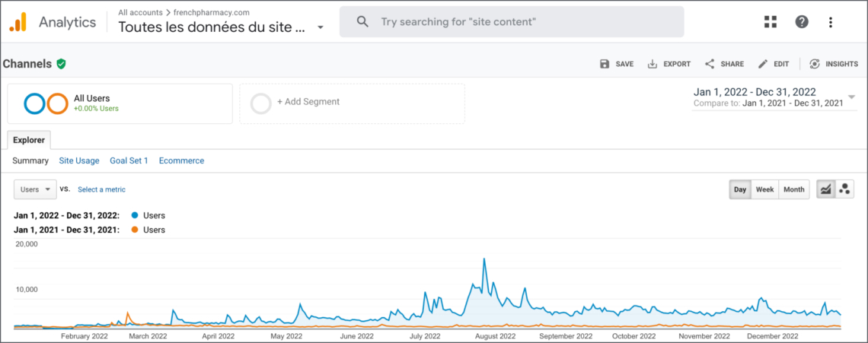Switch to the Site Usage tab

pyautogui.click(x=79, y=160)
